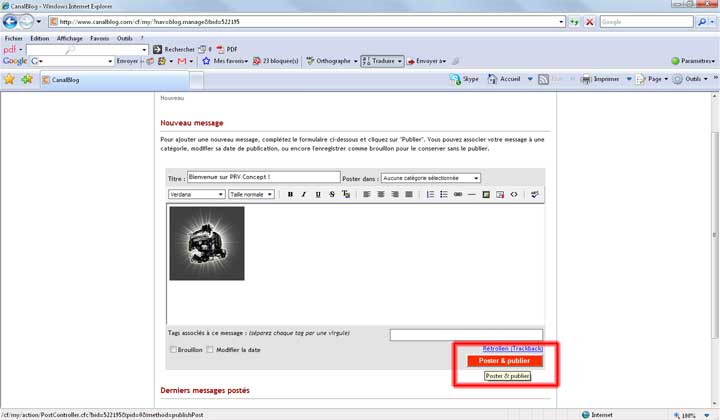Open the Verdana font dropdown
This screenshot has width=720, height=420.
click(197, 195)
